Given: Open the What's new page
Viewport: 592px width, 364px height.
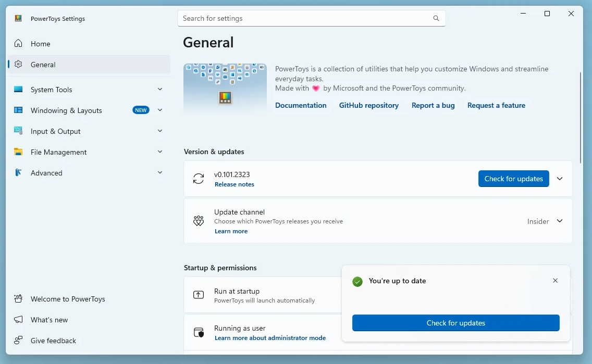Looking at the screenshot, I should 89,320.
